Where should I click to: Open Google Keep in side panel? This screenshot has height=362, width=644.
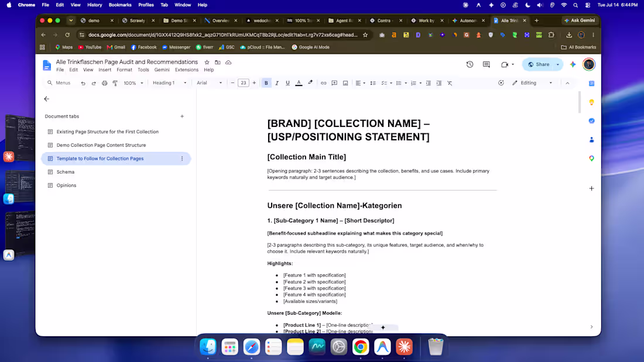point(591,102)
